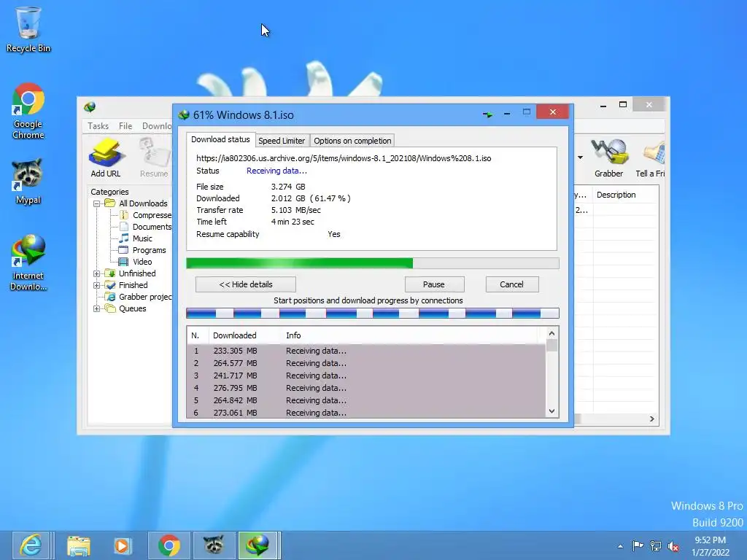Click the taskbar clock showing 9:52 PM
Viewport: 747px width, 560px height.
point(711,546)
